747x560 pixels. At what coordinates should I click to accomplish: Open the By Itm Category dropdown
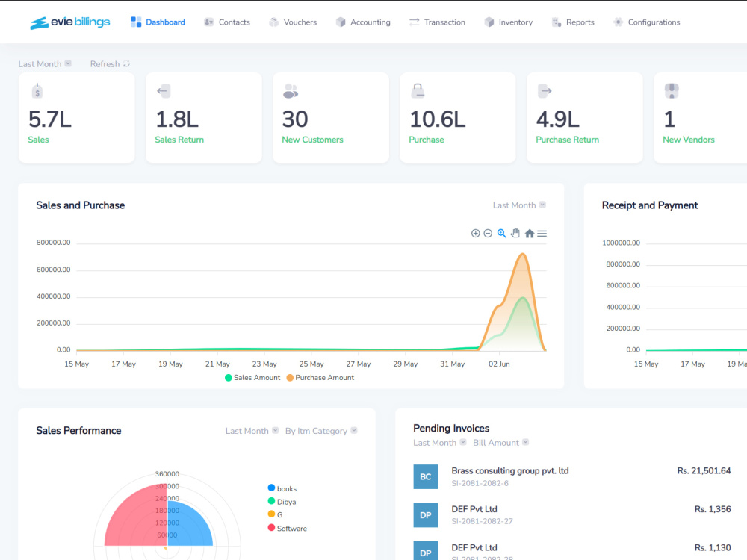pyautogui.click(x=321, y=431)
